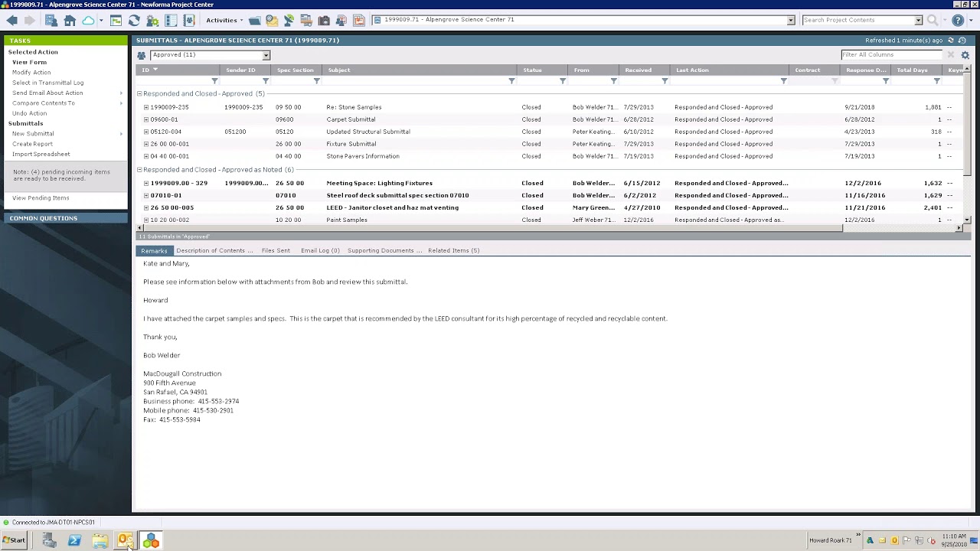980x551 pixels.
Task: Select the Fixture Submittal row
Action: click(549, 144)
